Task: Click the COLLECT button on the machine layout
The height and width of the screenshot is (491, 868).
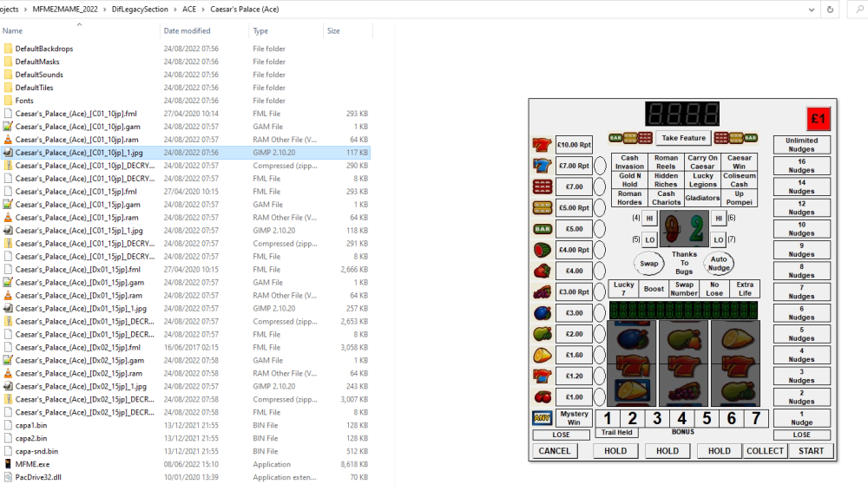Action: [x=765, y=451]
